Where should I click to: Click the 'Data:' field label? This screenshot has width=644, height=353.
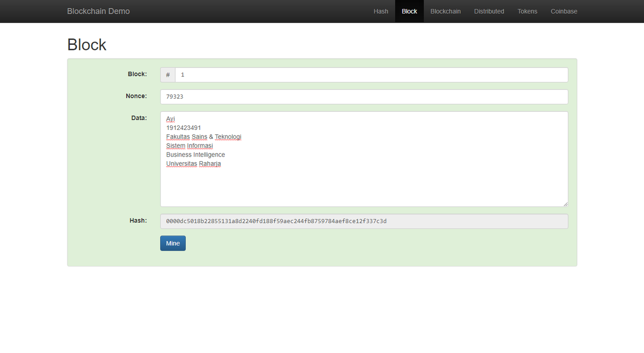coord(139,118)
